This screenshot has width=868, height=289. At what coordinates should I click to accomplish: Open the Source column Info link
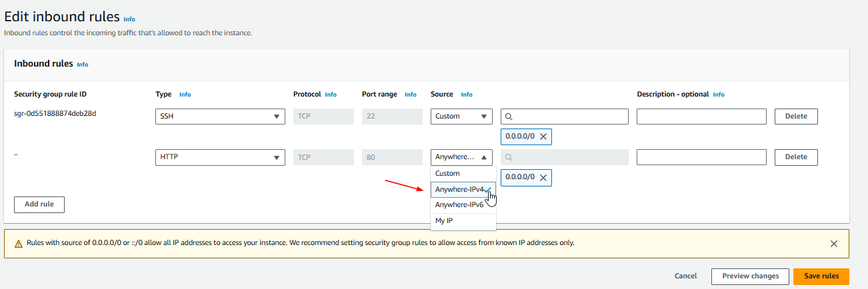tap(467, 95)
